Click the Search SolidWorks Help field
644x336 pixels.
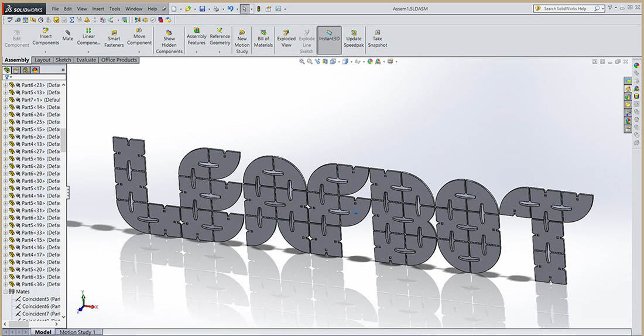point(568,9)
